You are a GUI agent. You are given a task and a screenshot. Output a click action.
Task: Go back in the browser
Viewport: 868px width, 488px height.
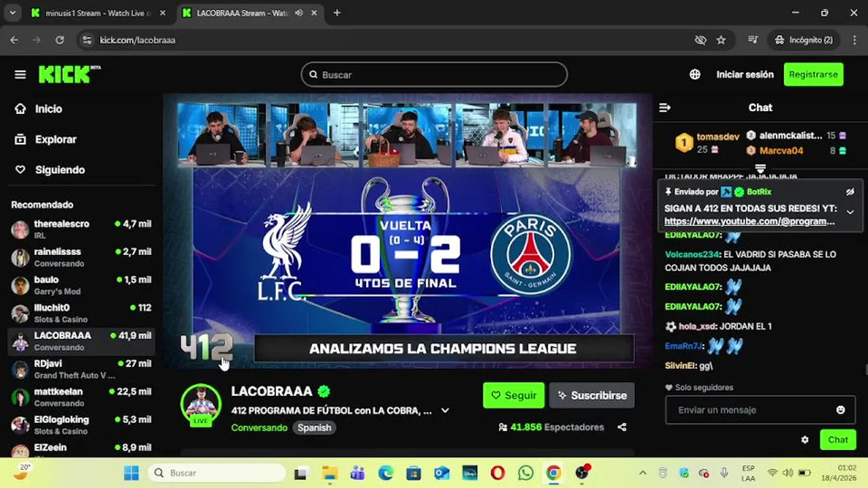click(14, 40)
